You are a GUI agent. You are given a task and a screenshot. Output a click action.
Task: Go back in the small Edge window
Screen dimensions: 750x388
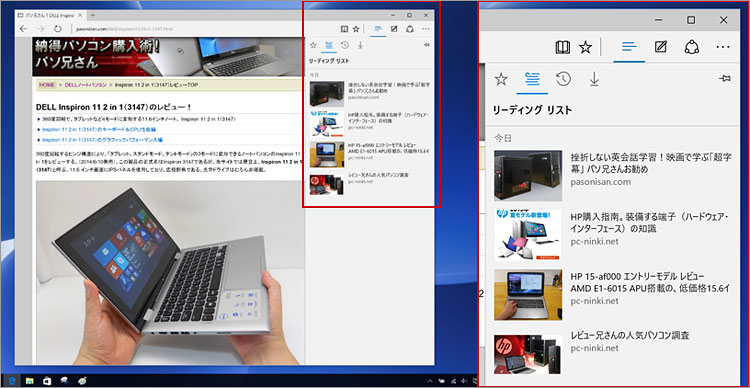click(23, 29)
